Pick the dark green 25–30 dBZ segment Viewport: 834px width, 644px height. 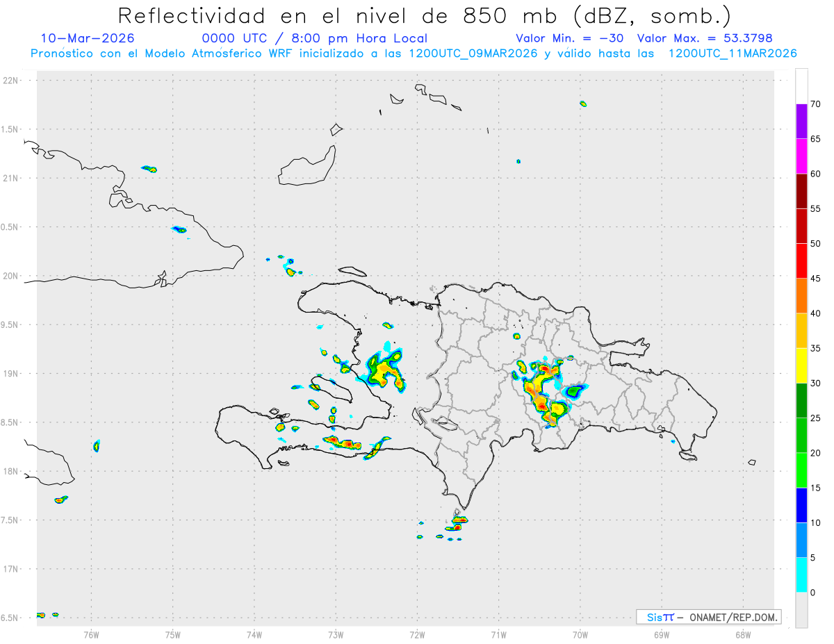coord(801,401)
